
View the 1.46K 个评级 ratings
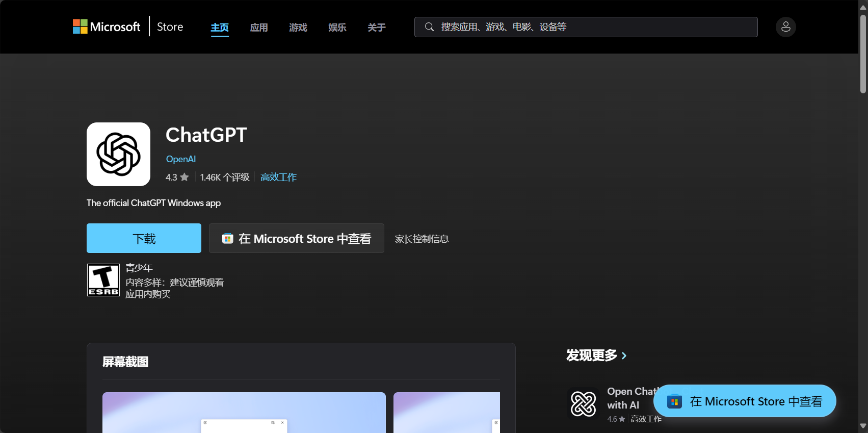(225, 177)
